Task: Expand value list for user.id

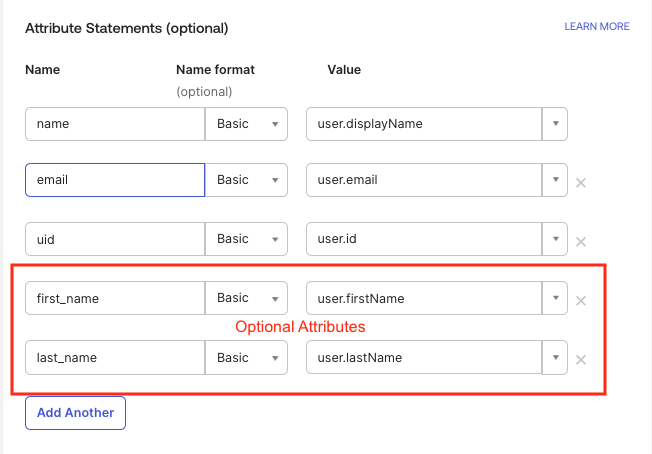Action: coord(554,240)
